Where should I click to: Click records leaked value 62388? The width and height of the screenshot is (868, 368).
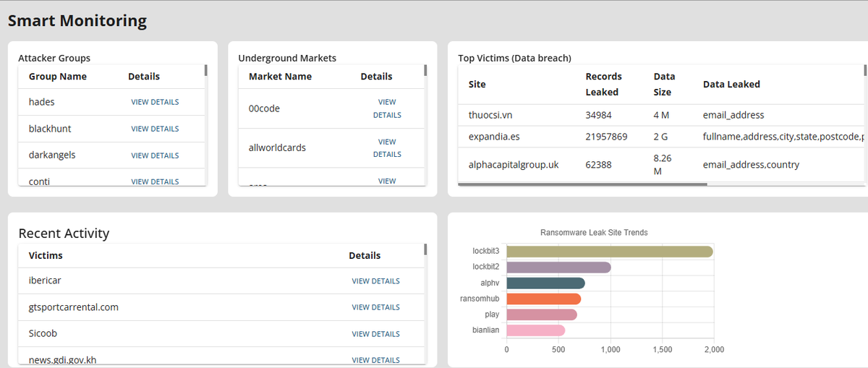click(x=598, y=165)
